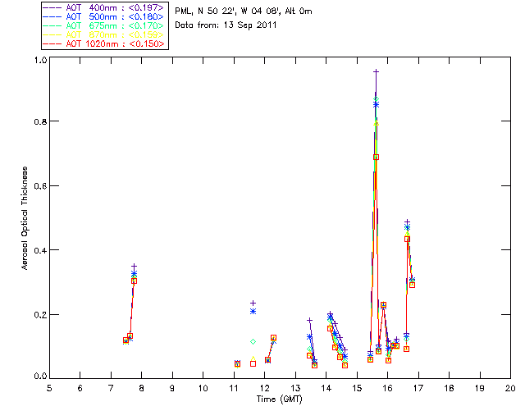Viewport: 525px width, 420px height.
Task: Click the x-axis tick label 16
Action: [x=387, y=388]
